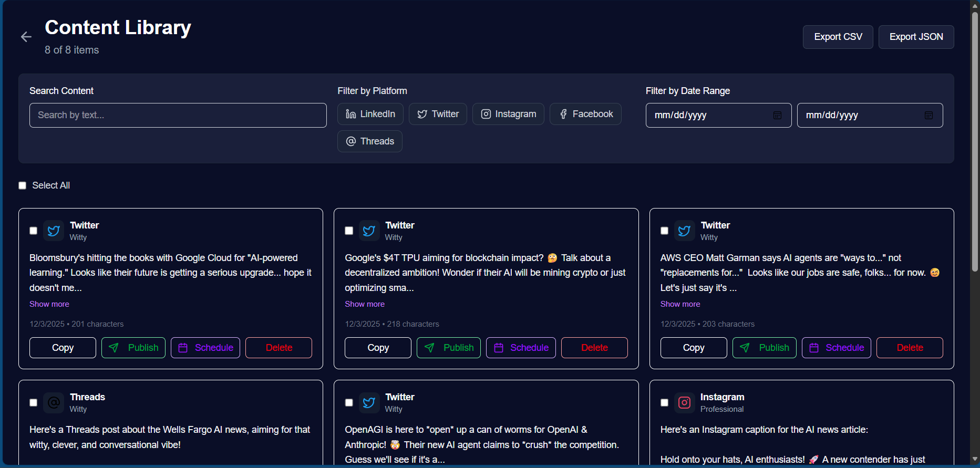The width and height of the screenshot is (980, 468).
Task: Select the Threads Wells Fargo post checkbox
Action: coord(34,402)
